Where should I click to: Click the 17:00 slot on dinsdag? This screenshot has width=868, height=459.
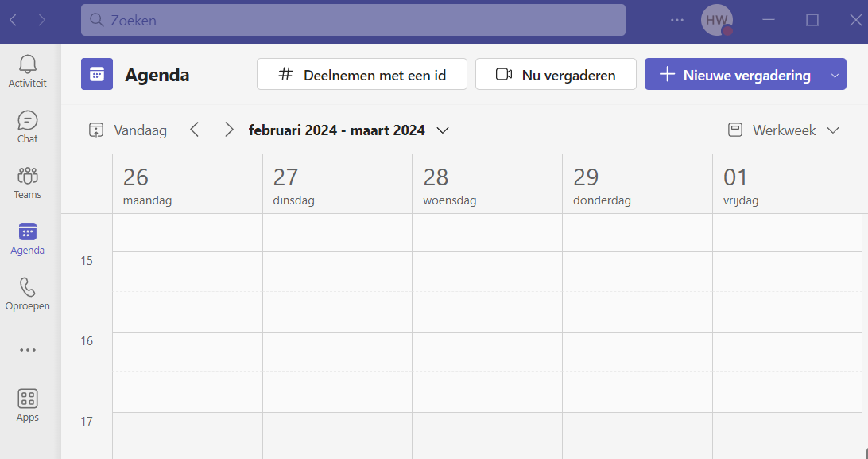pos(338,433)
